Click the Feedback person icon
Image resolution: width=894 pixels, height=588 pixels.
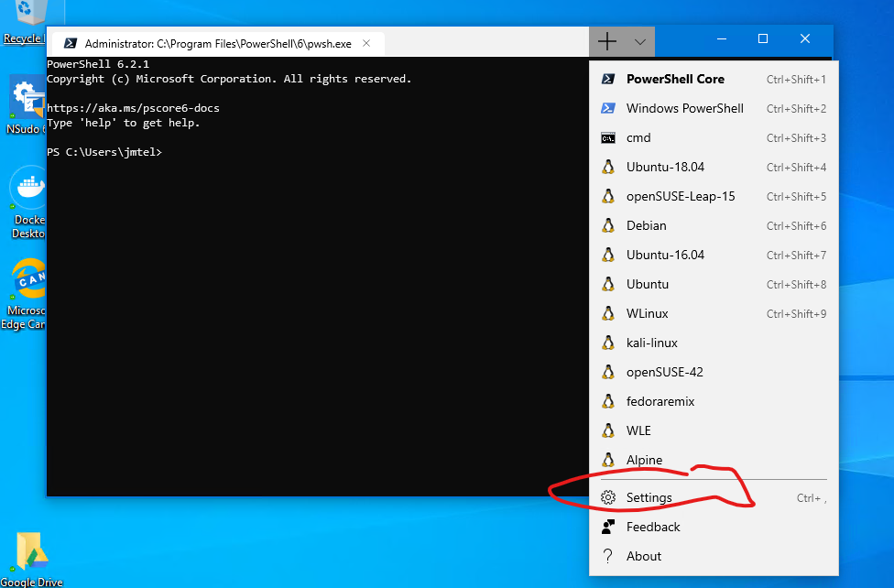pyautogui.click(x=608, y=527)
